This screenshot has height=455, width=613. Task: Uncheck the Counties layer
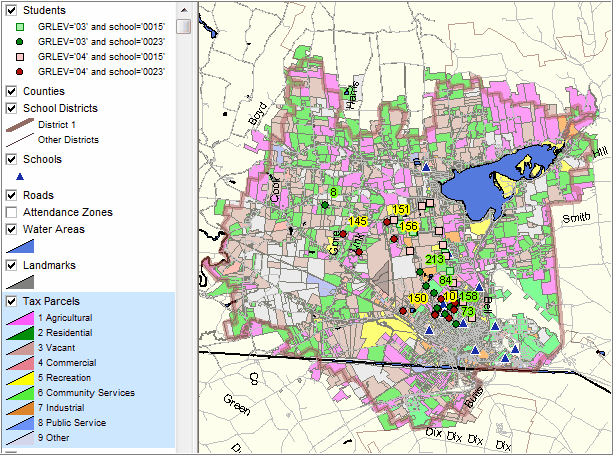(12, 91)
